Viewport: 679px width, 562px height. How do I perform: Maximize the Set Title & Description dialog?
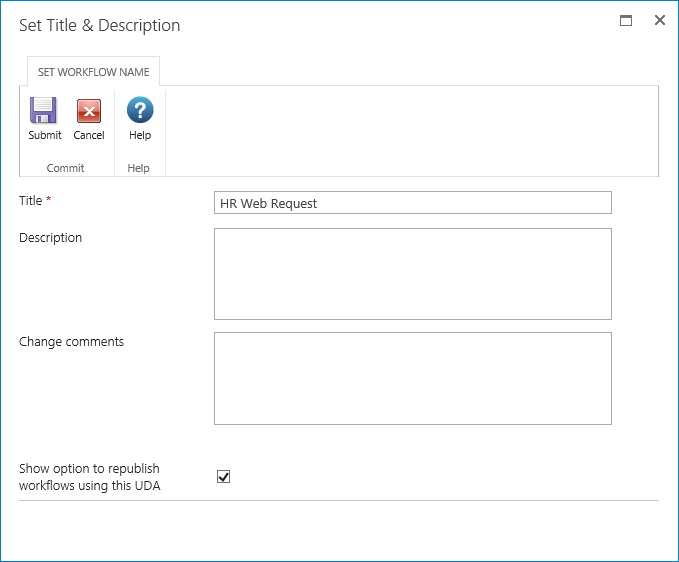click(x=626, y=21)
